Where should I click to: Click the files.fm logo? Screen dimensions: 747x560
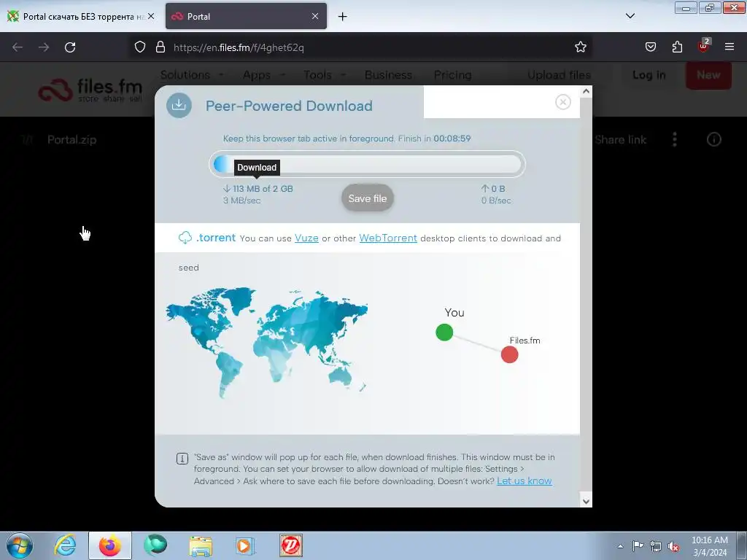(90, 89)
